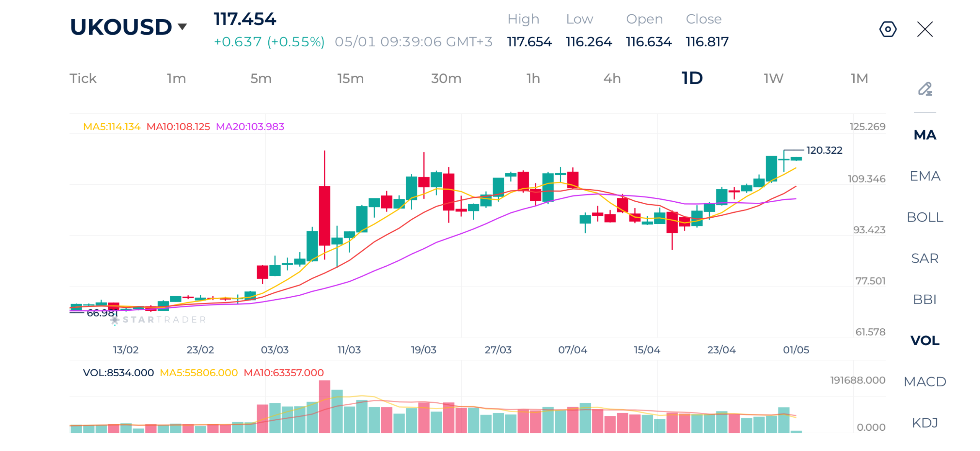Toggle the MA indicator
The height and width of the screenshot is (451, 980).
(x=924, y=135)
